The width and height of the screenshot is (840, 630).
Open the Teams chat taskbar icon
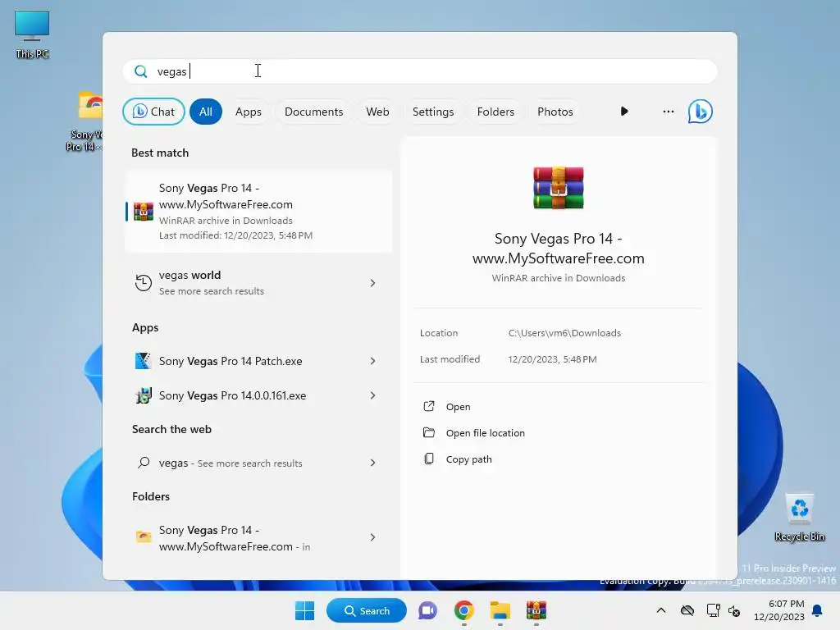427,610
